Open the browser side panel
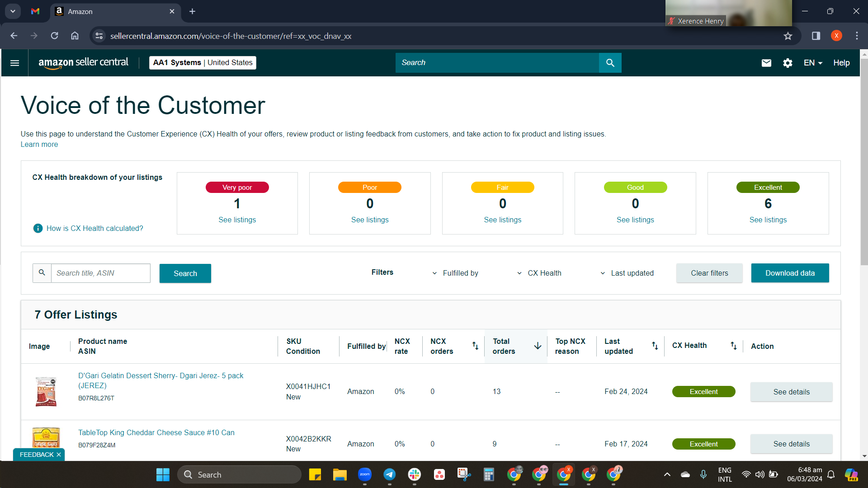This screenshot has height=488, width=868. [816, 36]
